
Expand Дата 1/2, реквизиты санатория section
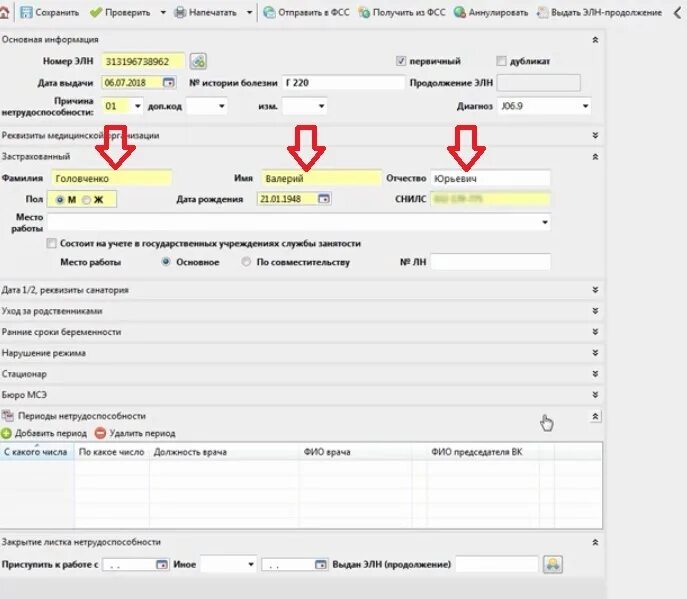pyautogui.click(x=595, y=290)
